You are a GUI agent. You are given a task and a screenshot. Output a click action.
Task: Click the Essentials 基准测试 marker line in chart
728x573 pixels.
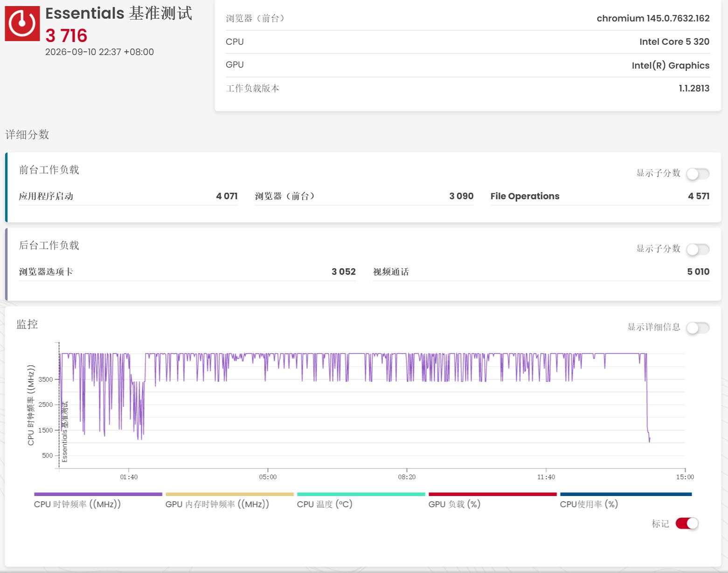[x=59, y=405]
